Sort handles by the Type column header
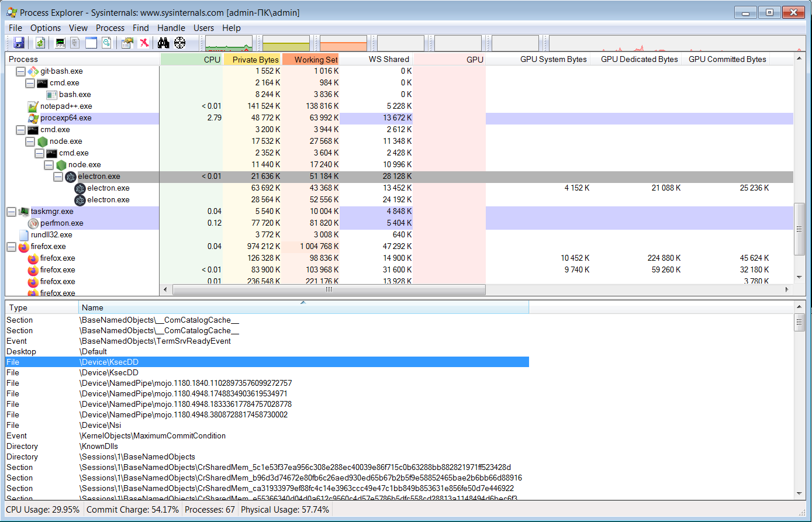Viewport: 812px width, 522px height. pos(42,307)
